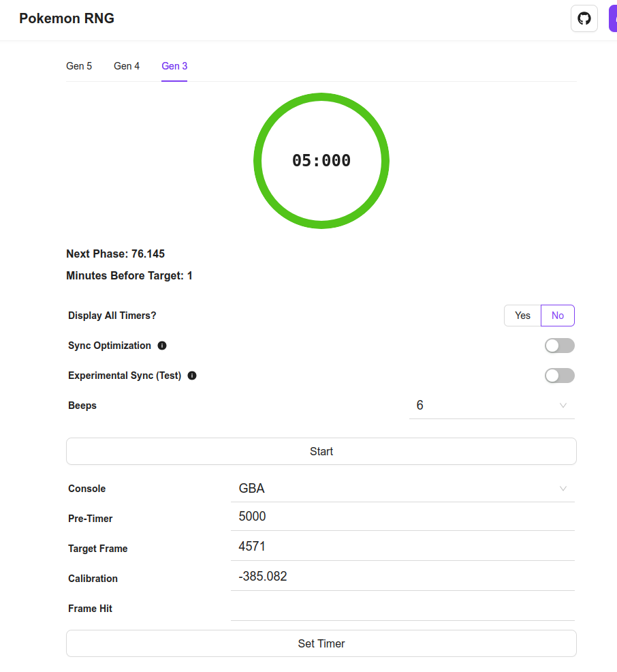The image size is (617, 672).
Task: Click the Calibration label
Action: click(x=93, y=579)
